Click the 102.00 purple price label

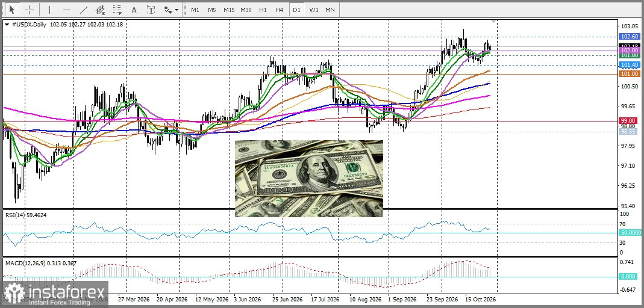[629, 50]
